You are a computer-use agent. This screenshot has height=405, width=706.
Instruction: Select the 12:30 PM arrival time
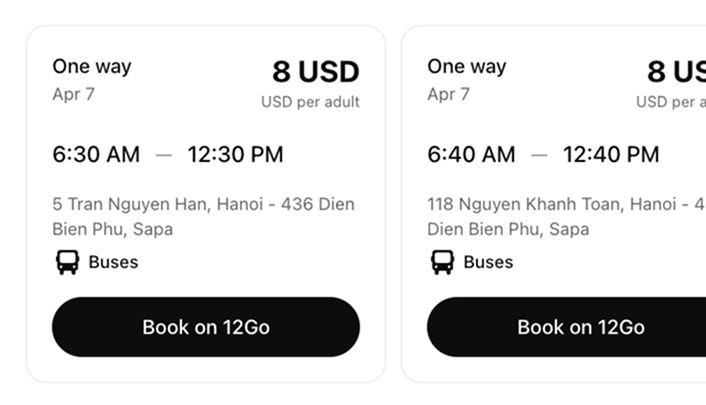(x=235, y=155)
